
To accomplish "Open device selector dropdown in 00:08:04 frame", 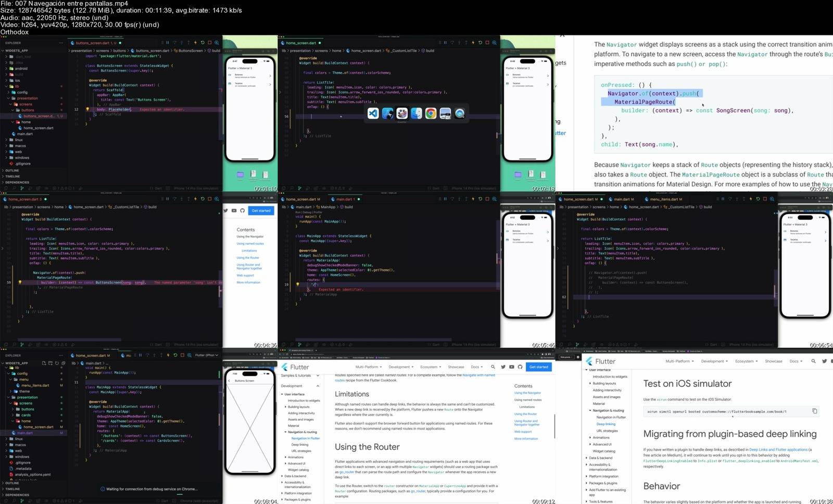I will pos(207,355).
